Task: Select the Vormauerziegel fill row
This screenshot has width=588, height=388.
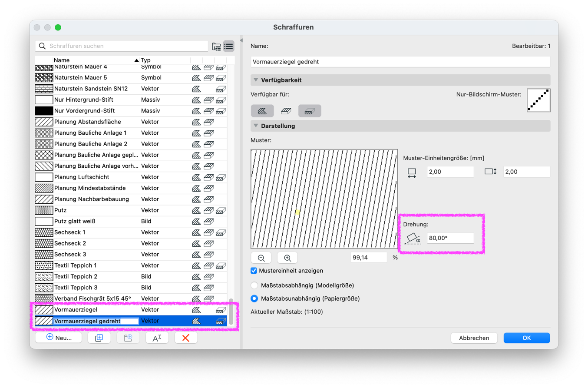Action: 131,310
